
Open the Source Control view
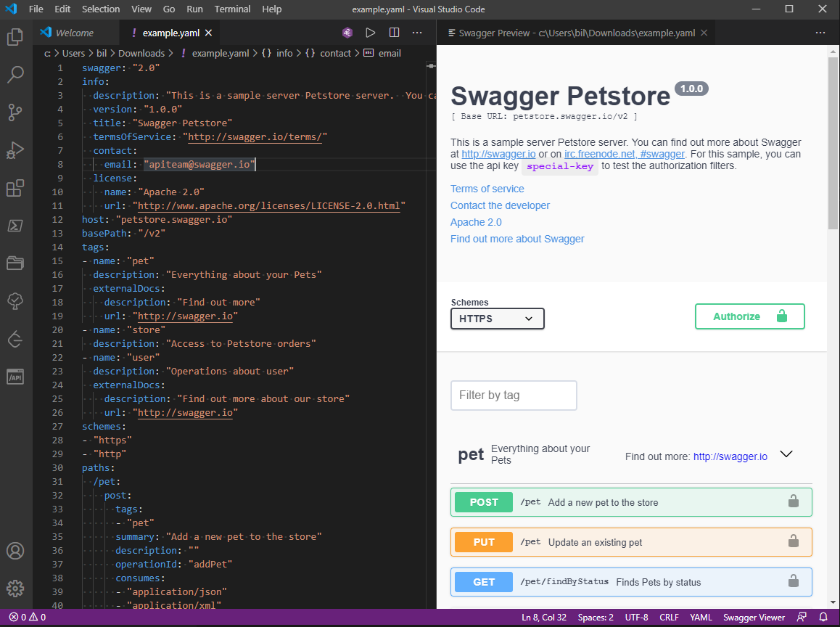[x=15, y=112]
